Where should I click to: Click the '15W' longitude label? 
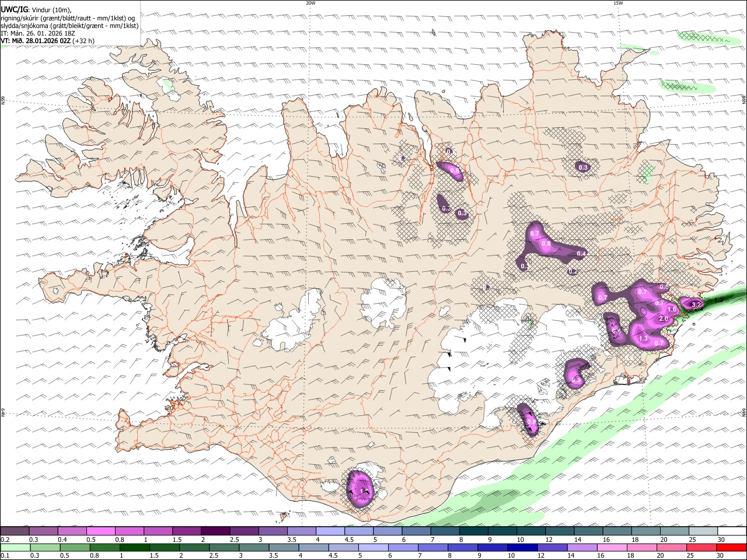point(618,3)
